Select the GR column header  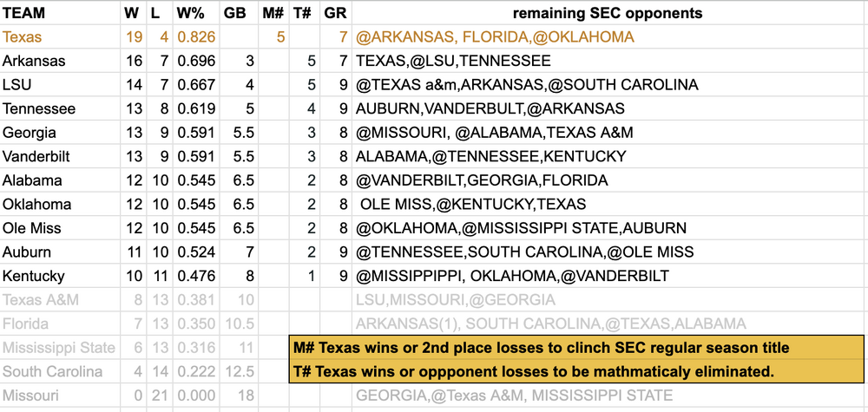(x=335, y=14)
